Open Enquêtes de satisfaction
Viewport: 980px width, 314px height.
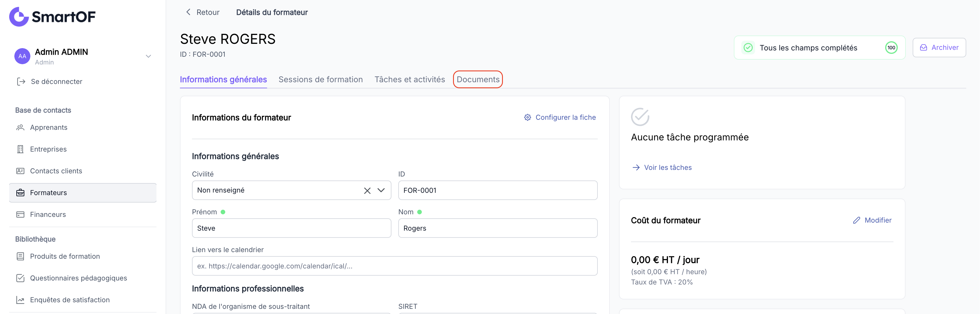point(70,300)
